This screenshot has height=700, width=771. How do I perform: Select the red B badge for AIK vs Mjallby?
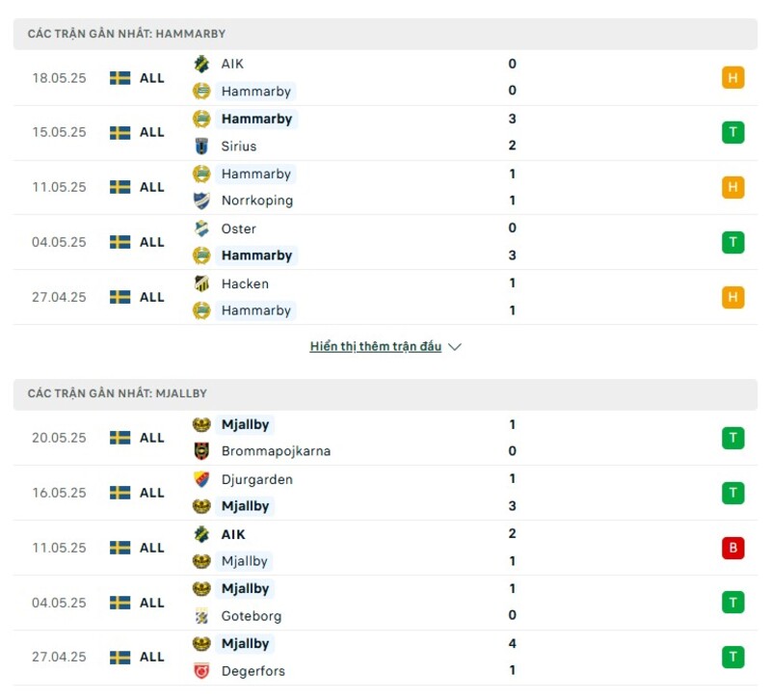click(732, 547)
